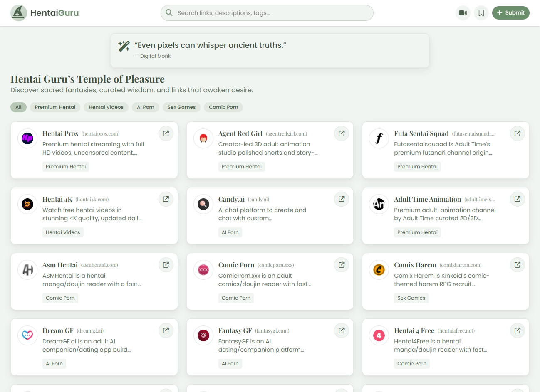Click the Adult Time Animation site logo
This screenshot has width=540, height=392.
click(x=379, y=204)
